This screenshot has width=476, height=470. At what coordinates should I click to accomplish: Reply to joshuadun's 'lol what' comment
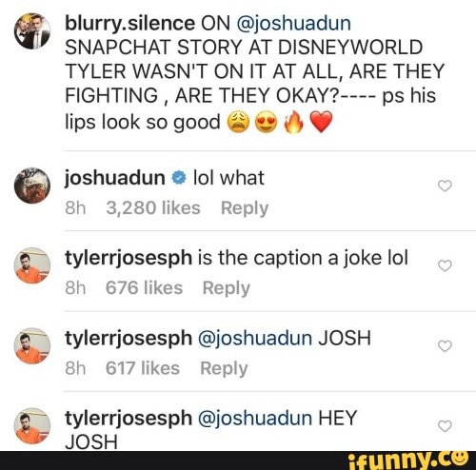click(245, 208)
